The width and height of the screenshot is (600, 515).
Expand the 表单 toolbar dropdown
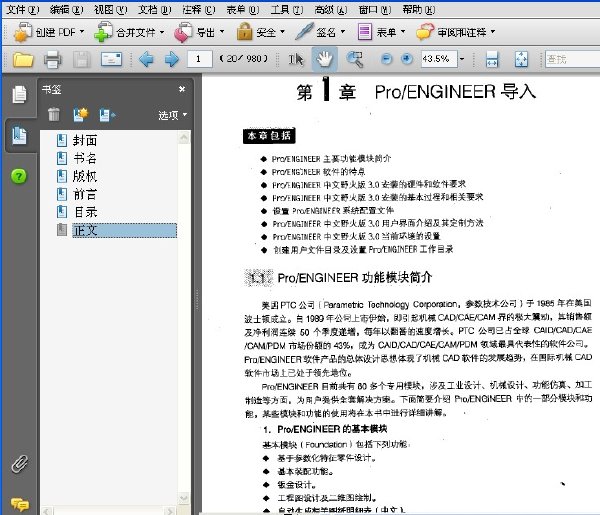(403, 32)
